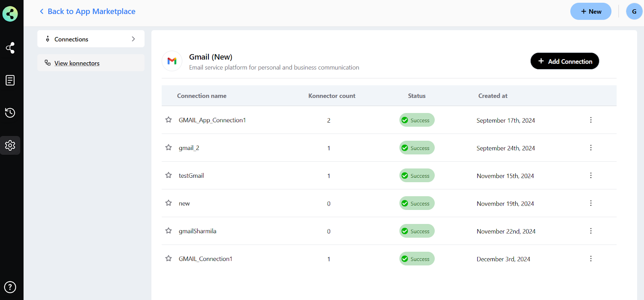The height and width of the screenshot is (300, 644).
Task: Open options menu for GMAIL_Connection1 row
Action: pyautogui.click(x=590, y=259)
